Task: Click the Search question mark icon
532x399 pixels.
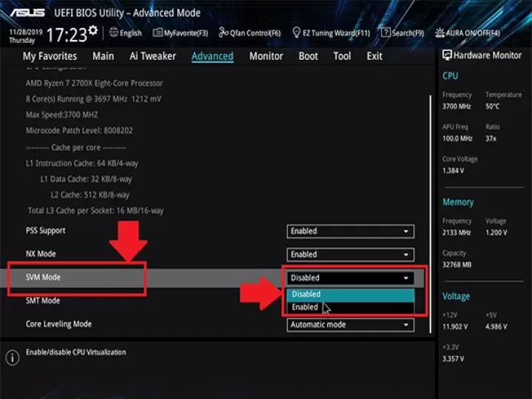Action: pos(386,33)
